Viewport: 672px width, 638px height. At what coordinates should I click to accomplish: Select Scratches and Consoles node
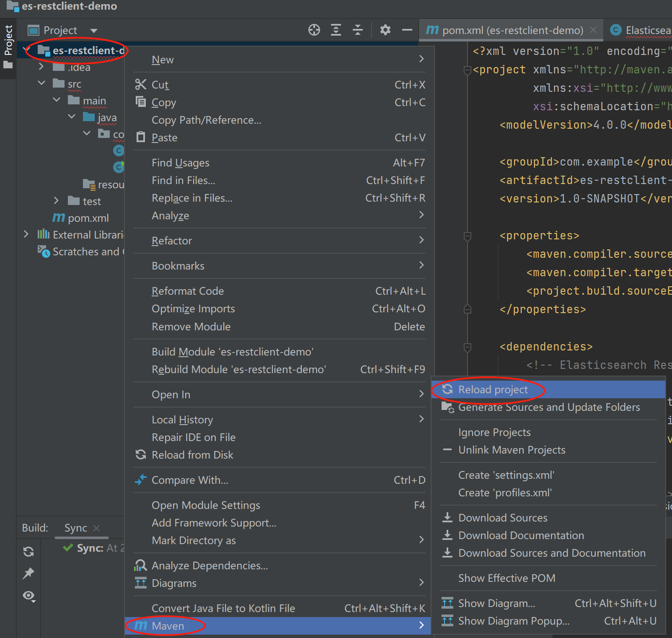point(81,252)
